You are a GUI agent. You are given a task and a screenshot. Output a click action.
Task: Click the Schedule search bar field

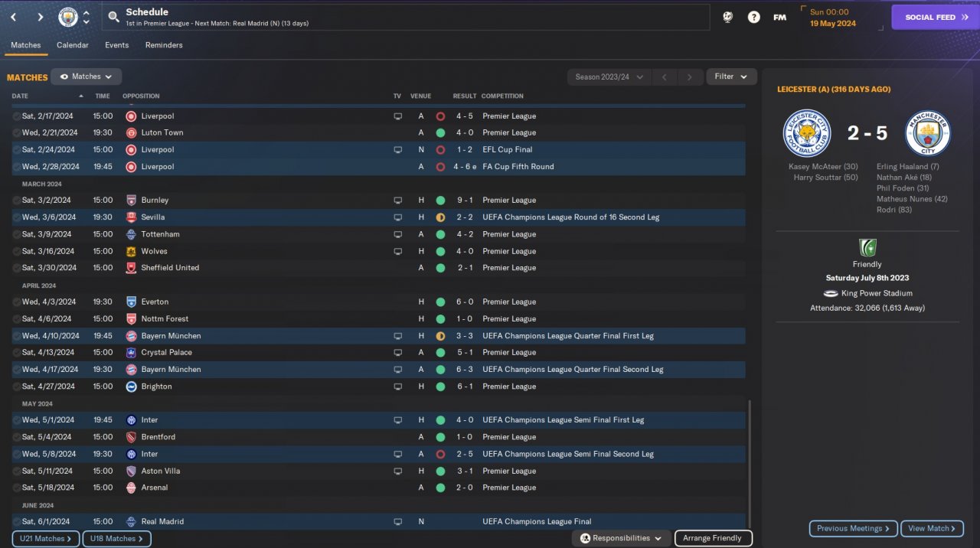[406, 17]
